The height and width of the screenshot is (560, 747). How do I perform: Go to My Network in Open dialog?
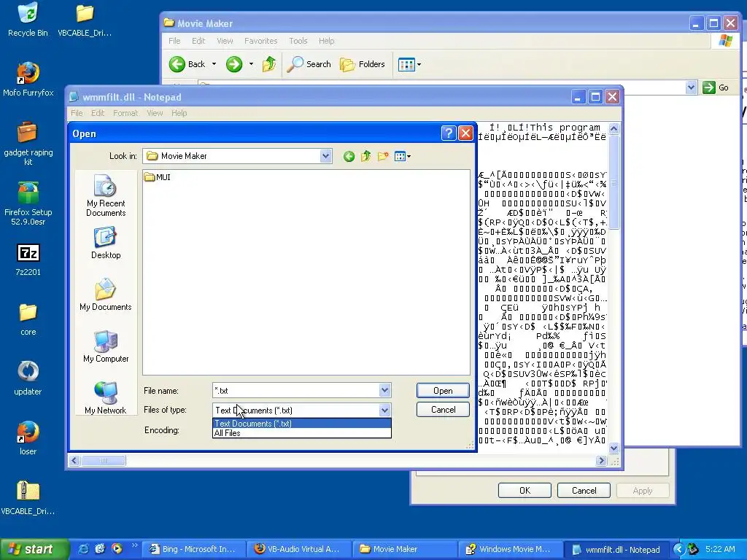pos(106,398)
